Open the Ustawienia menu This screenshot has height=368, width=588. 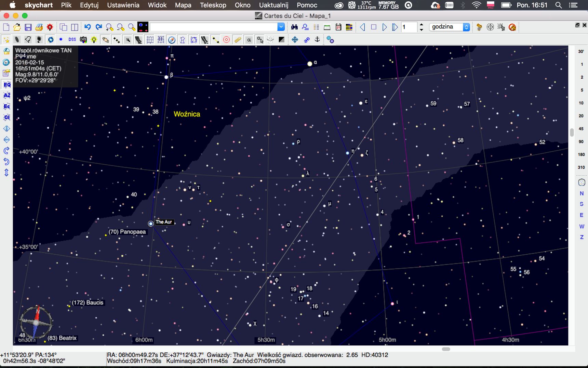123,5
